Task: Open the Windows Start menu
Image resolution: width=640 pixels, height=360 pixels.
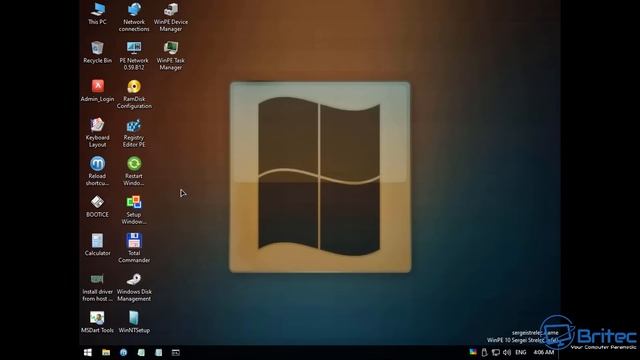Action: point(88,352)
